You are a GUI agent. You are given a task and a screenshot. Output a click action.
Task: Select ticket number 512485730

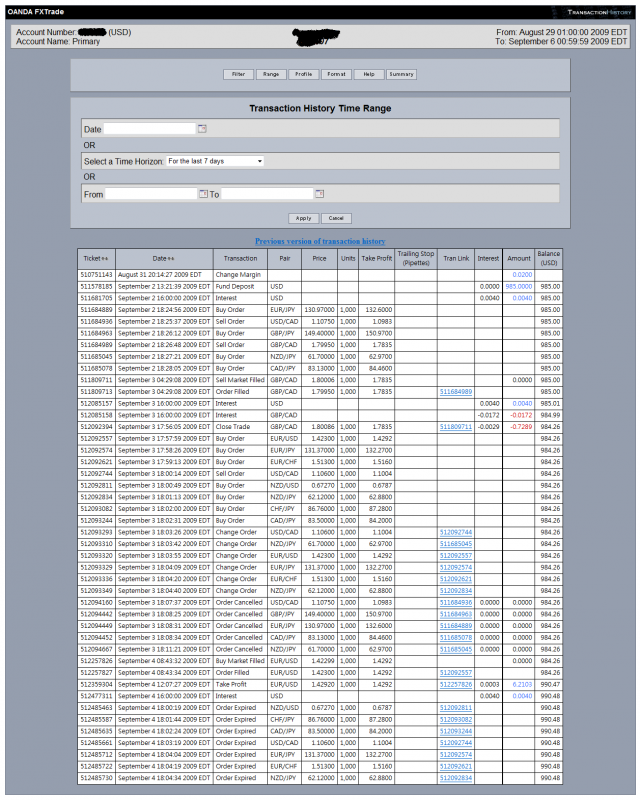click(x=96, y=778)
